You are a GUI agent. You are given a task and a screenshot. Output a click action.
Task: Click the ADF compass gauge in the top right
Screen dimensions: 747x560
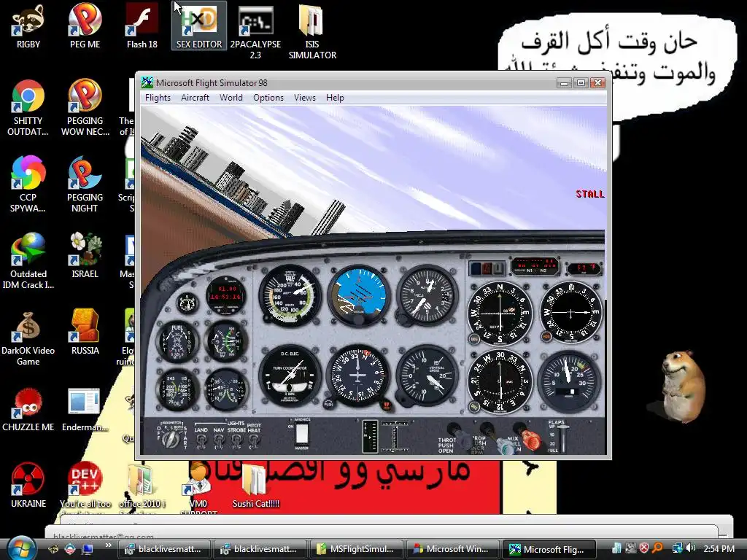pyautogui.click(x=570, y=312)
